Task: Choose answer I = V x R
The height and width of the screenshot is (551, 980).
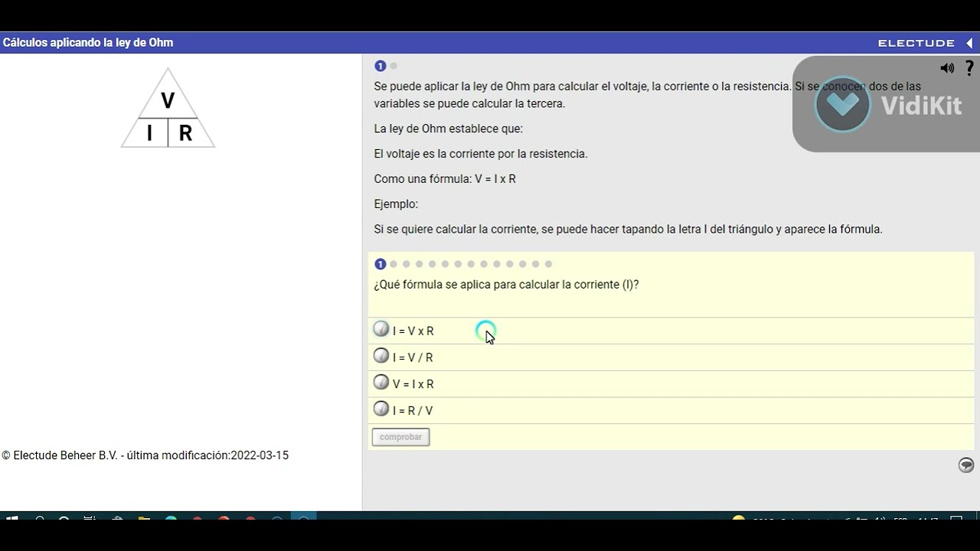Action: tap(671, 331)
